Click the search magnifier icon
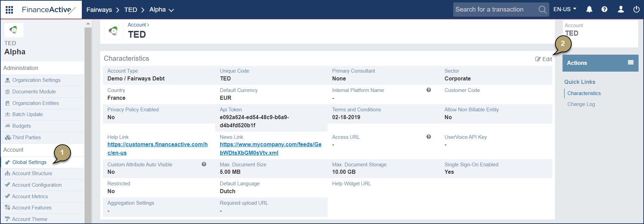644x224 pixels. pos(542,10)
